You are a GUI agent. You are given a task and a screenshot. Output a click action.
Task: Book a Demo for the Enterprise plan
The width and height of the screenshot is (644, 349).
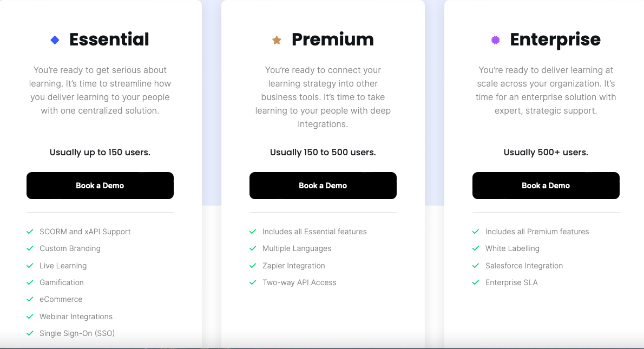[x=546, y=186]
